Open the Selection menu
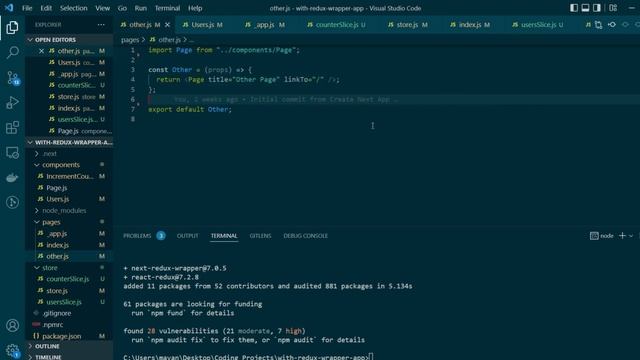Screen dimensions: 640x360 (73, 8)
